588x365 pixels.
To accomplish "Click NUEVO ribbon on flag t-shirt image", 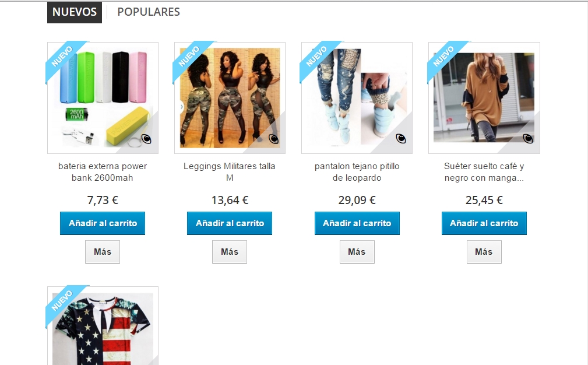I will [62, 301].
